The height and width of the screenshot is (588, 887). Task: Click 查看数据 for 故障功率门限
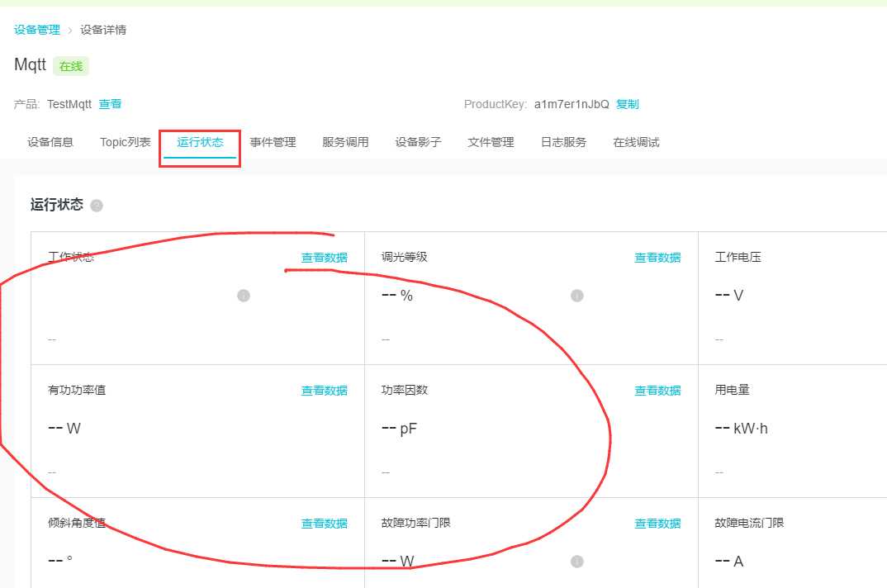click(657, 524)
